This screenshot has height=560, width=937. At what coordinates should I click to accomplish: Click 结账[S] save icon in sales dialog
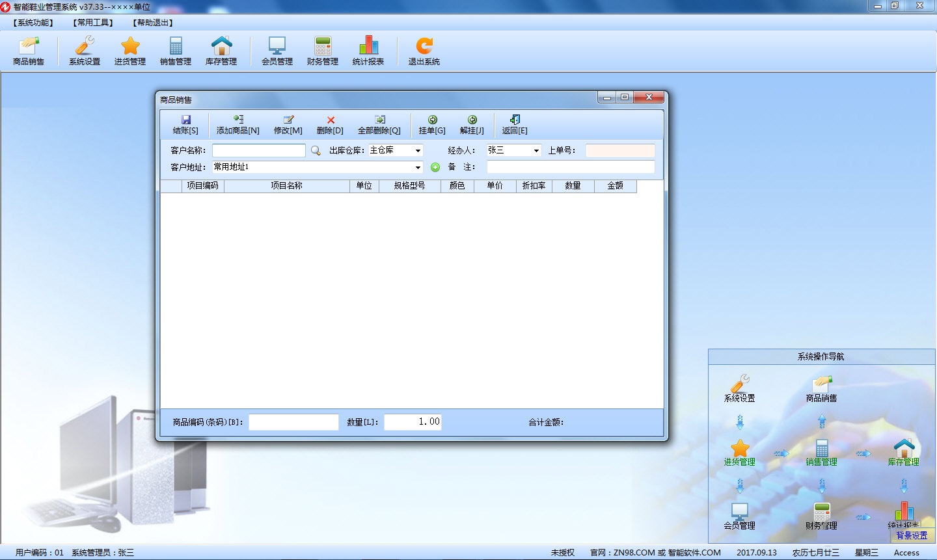click(185, 124)
